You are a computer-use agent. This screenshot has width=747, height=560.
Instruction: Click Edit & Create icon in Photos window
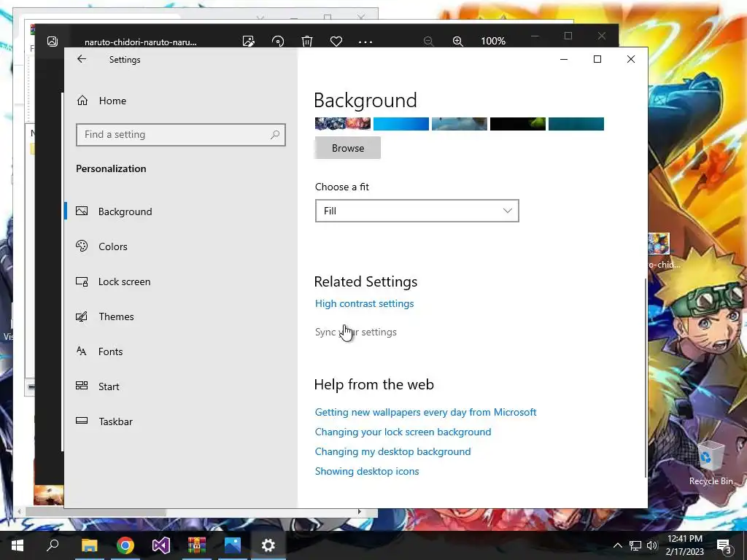point(248,42)
